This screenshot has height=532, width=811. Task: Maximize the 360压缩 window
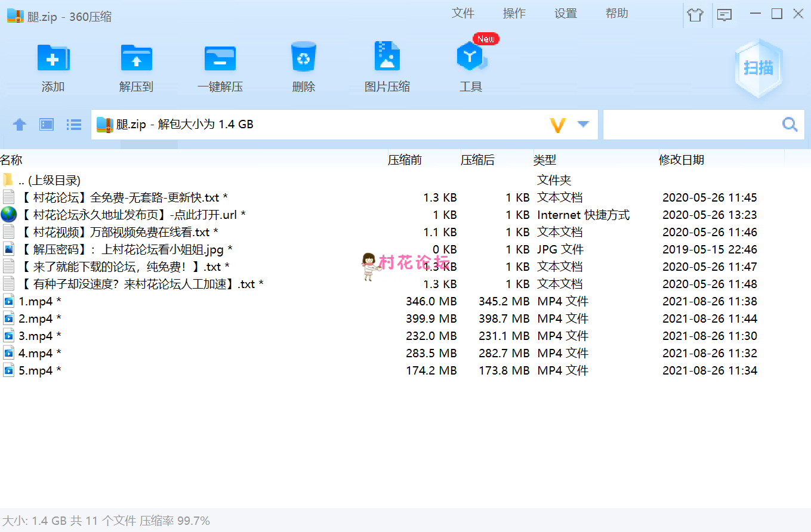(776, 13)
